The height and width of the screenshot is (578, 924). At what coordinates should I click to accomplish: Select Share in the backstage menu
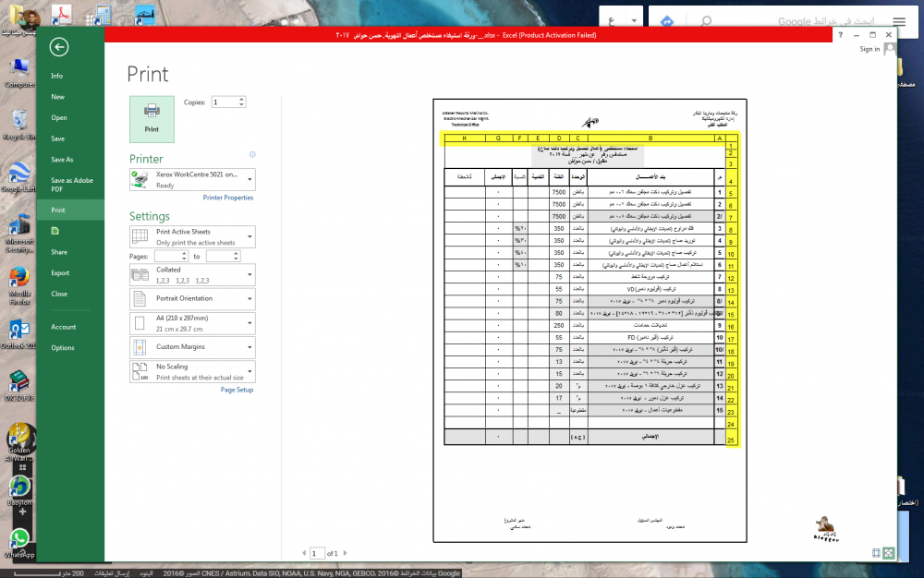click(x=59, y=252)
